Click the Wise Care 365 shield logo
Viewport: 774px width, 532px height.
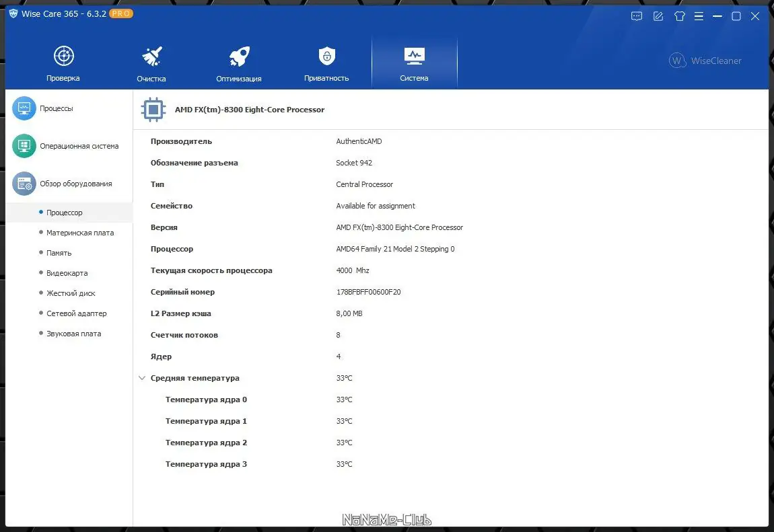13,14
